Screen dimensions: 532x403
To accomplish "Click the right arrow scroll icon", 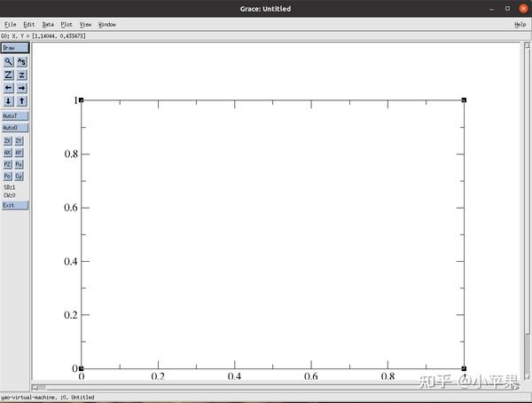I will coord(21,88).
